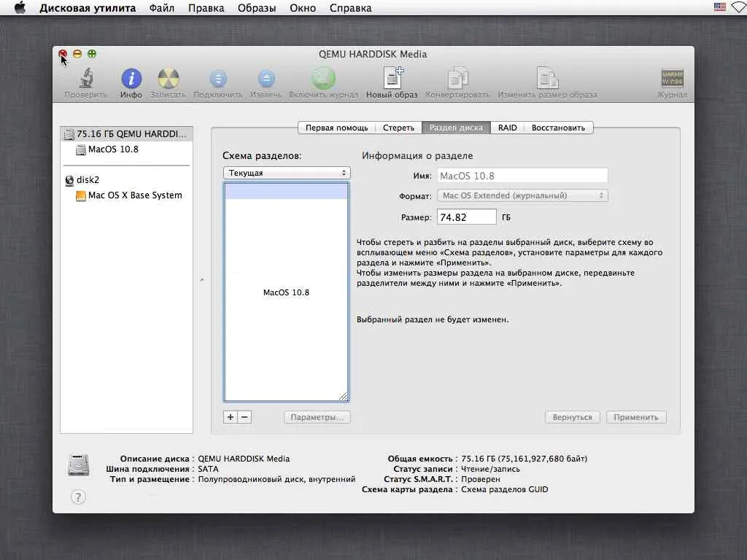Click the hard drive icon at bottom left

tap(79, 465)
